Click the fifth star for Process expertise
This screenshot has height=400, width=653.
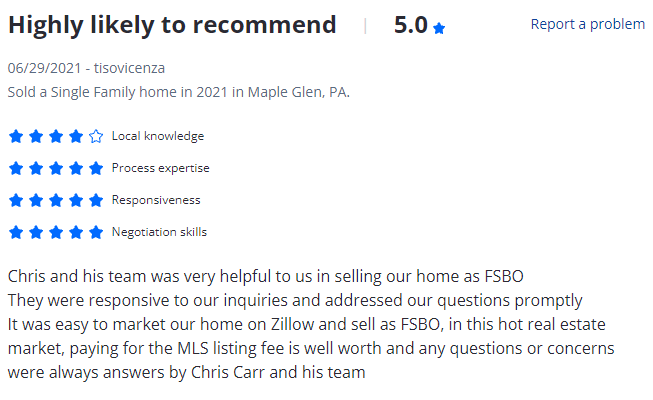(96, 168)
